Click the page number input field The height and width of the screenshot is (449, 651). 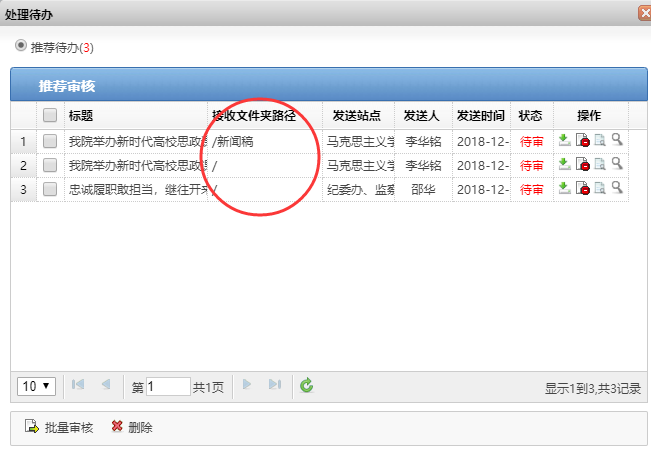click(168, 386)
